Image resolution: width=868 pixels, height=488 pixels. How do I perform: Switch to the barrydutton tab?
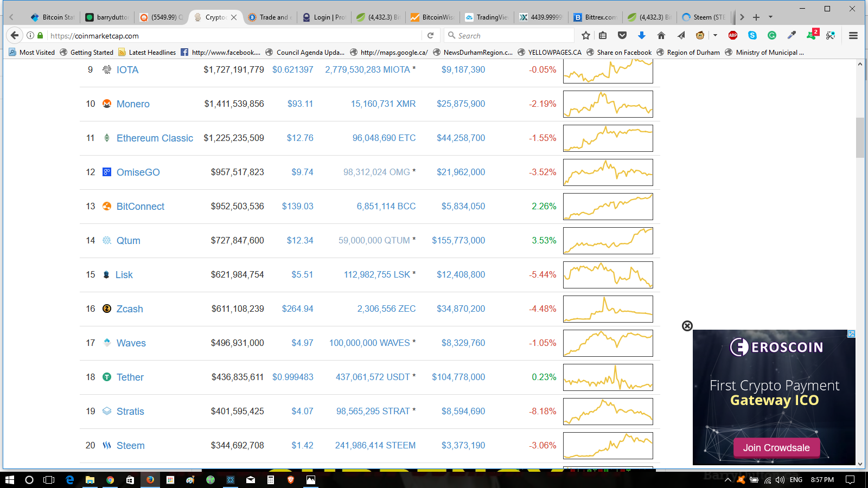tap(106, 17)
